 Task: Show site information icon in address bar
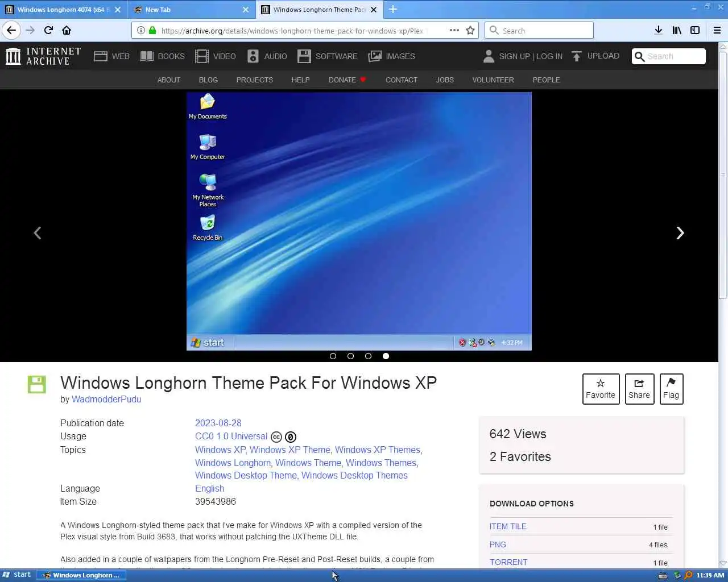[140, 30]
